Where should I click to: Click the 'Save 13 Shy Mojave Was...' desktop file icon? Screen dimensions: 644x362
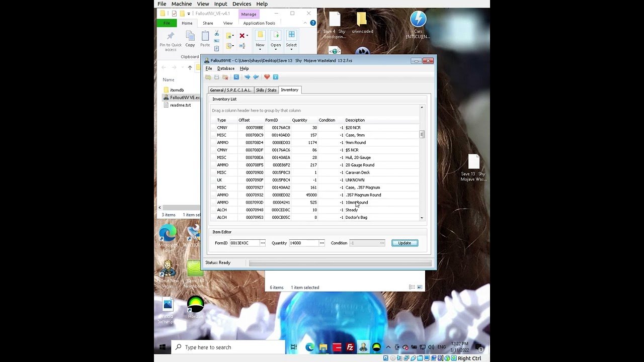coord(473,167)
